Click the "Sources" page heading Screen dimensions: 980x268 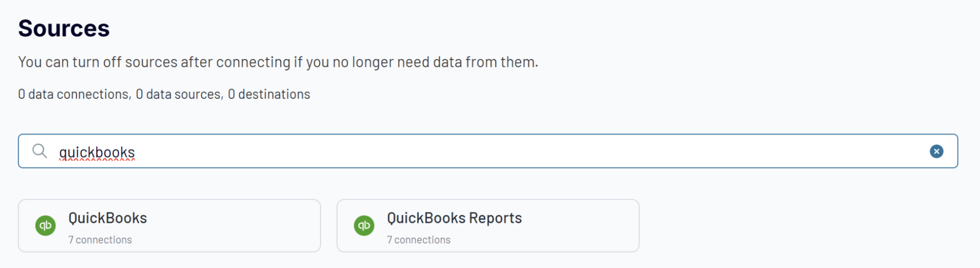click(64, 28)
